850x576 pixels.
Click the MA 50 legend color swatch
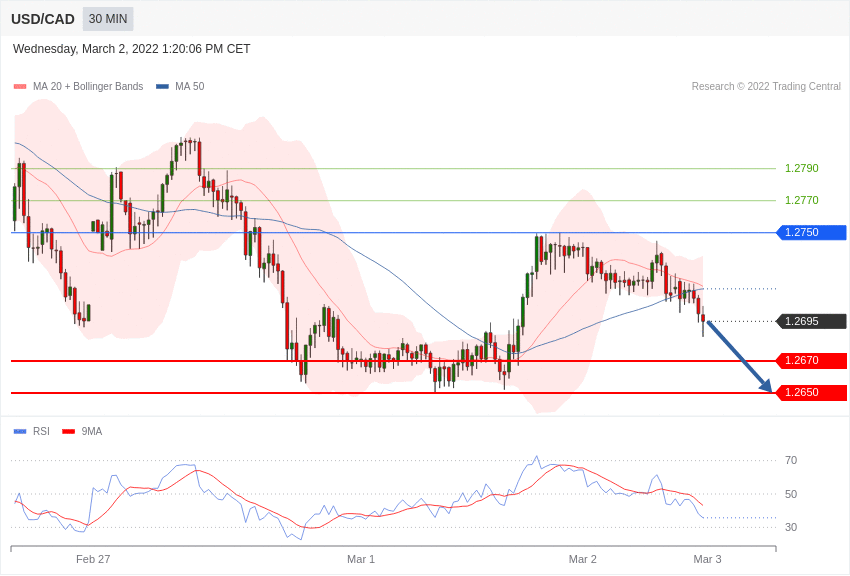pos(162,87)
